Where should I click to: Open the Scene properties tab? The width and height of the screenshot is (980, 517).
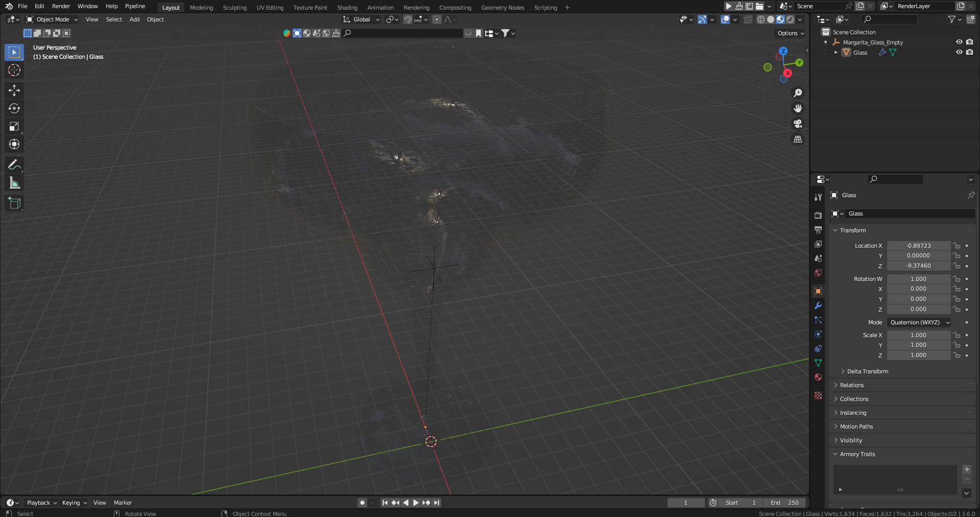tap(818, 258)
